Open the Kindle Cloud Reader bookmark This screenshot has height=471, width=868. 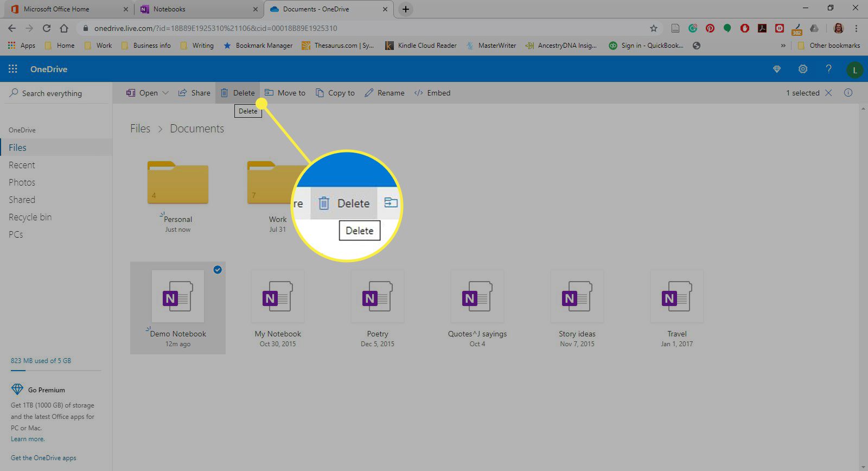point(421,46)
